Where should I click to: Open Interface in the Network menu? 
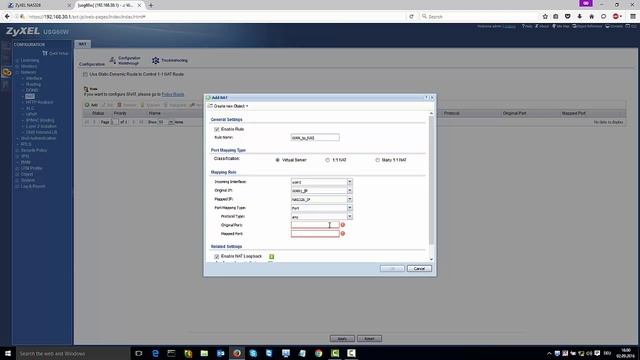(34, 78)
